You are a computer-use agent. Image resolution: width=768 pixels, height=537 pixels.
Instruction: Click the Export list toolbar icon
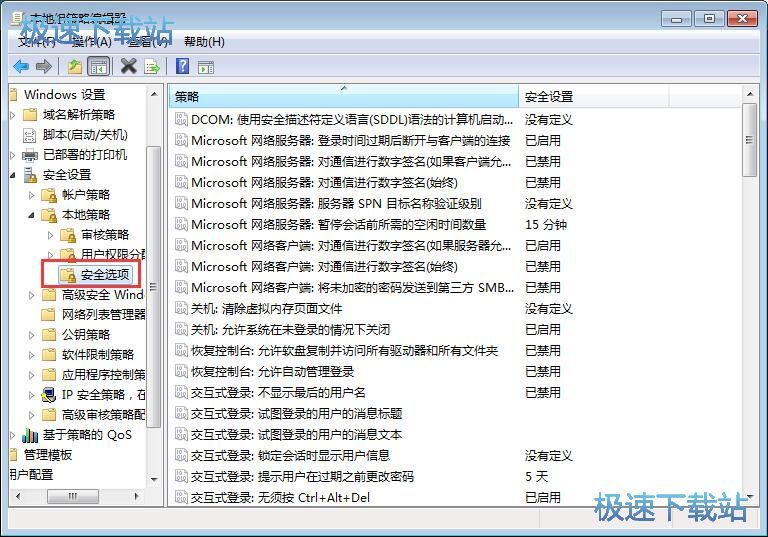pos(151,66)
